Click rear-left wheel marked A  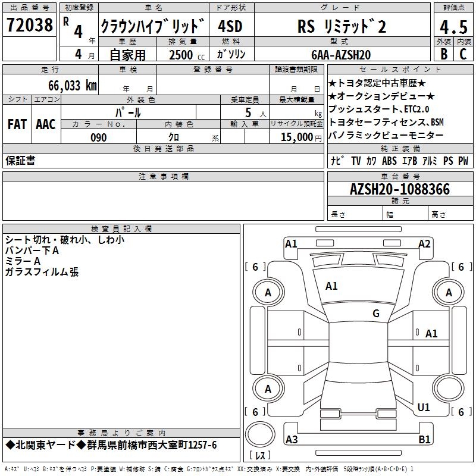pos(268,389)
